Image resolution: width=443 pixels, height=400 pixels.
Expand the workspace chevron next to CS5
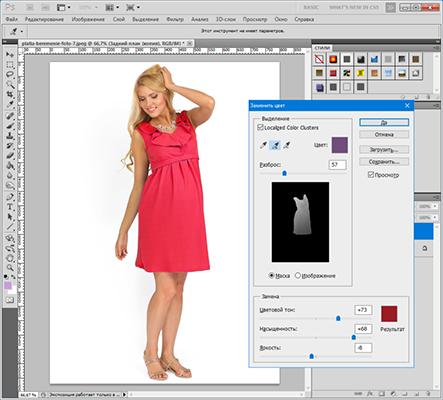point(390,8)
